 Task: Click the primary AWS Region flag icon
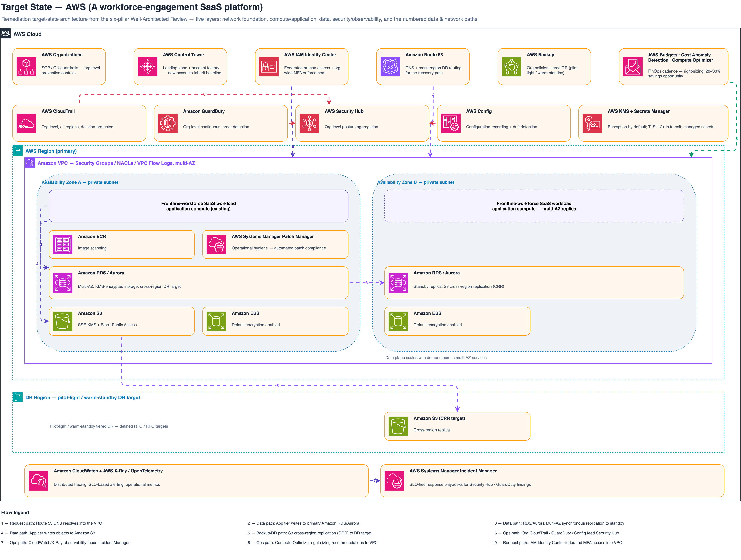[x=17, y=151]
